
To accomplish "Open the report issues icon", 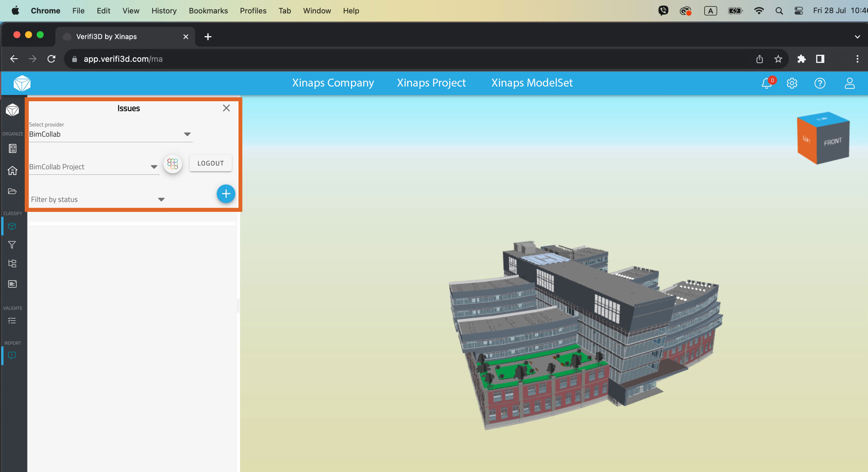I will (x=12, y=355).
